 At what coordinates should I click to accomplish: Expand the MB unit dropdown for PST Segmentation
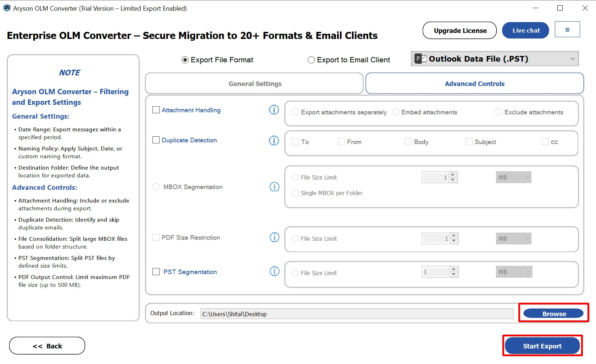[514, 272]
